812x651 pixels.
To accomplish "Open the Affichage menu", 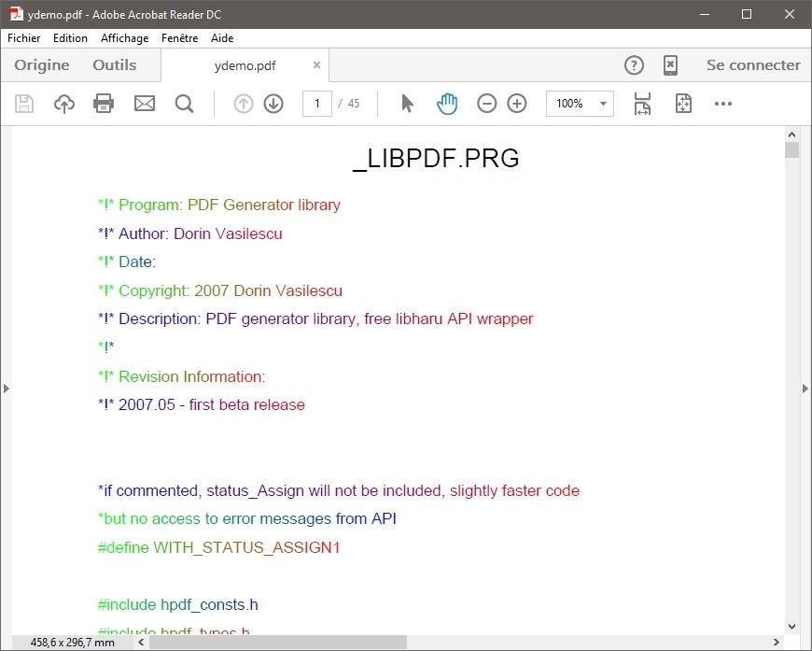I will coord(125,38).
